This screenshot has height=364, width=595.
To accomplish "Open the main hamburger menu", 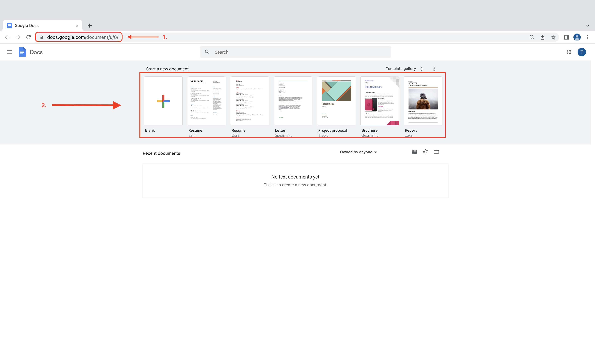I will [9, 52].
